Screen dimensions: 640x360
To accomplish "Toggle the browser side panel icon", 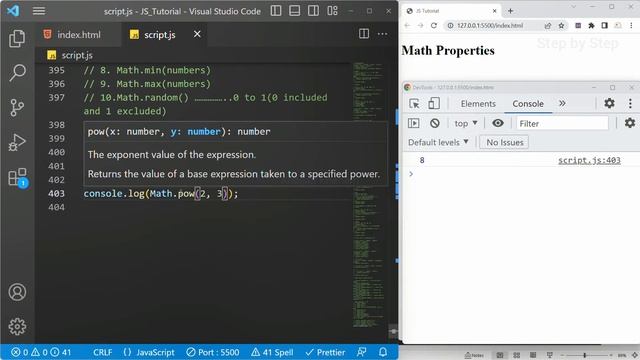I will click(604, 25).
